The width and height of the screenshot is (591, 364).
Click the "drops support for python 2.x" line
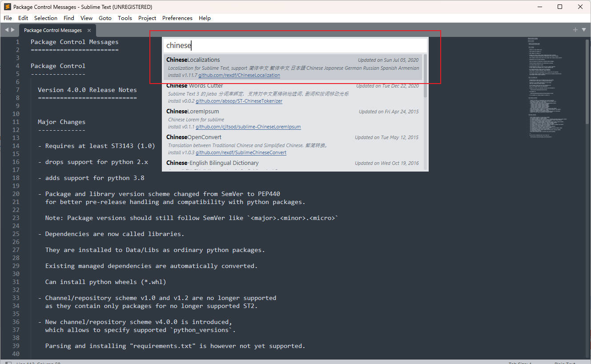tap(93, 162)
